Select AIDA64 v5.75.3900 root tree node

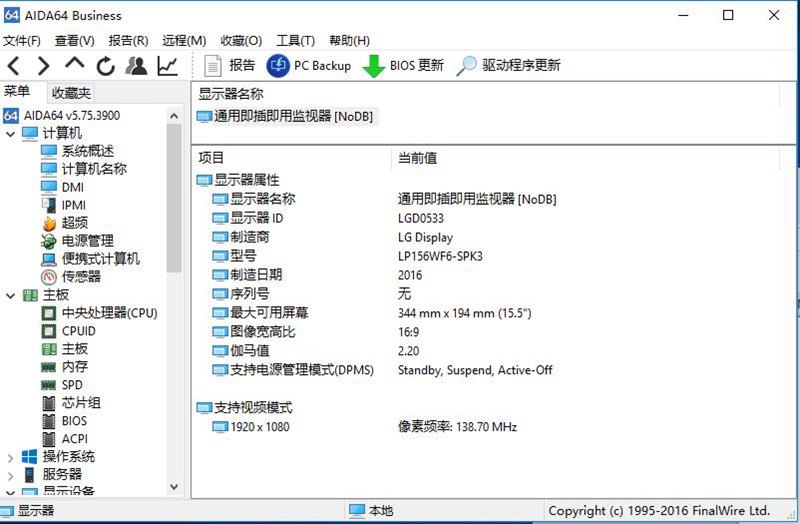pyautogui.click(x=62, y=115)
